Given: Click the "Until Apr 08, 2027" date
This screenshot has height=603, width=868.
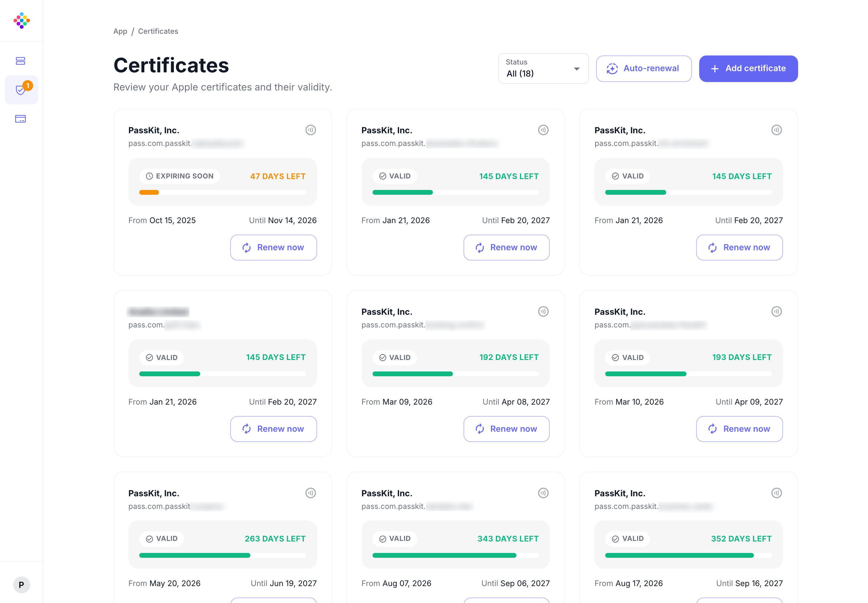Looking at the screenshot, I should pos(516,402).
